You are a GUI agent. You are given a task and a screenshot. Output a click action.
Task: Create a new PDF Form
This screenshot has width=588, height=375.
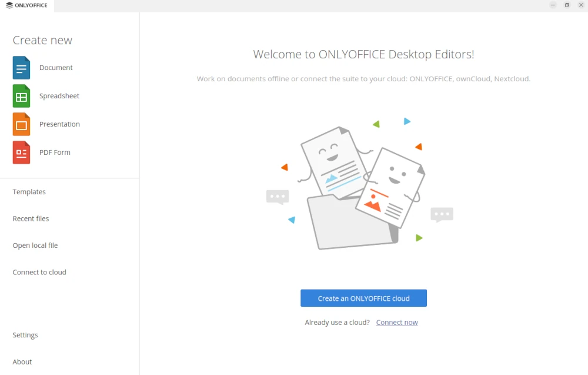point(55,152)
